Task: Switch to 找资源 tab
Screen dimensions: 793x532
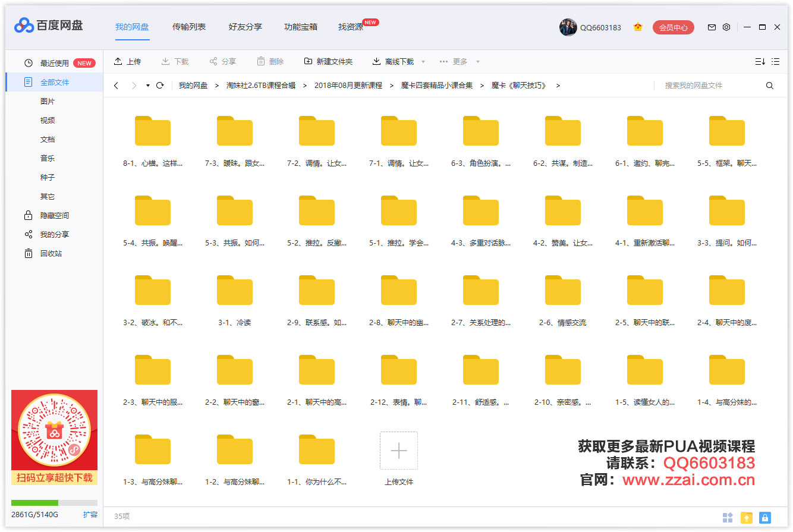Action: 351,27
